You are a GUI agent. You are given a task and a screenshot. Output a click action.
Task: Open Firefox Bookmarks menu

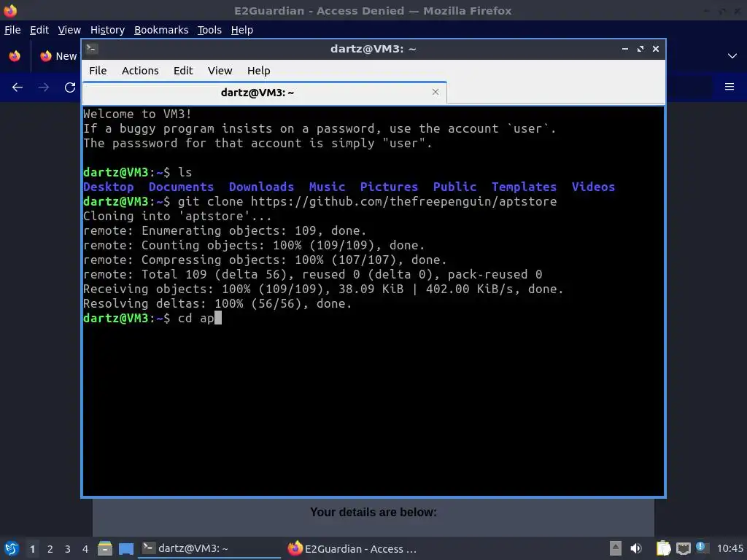pyautogui.click(x=161, y=30)
